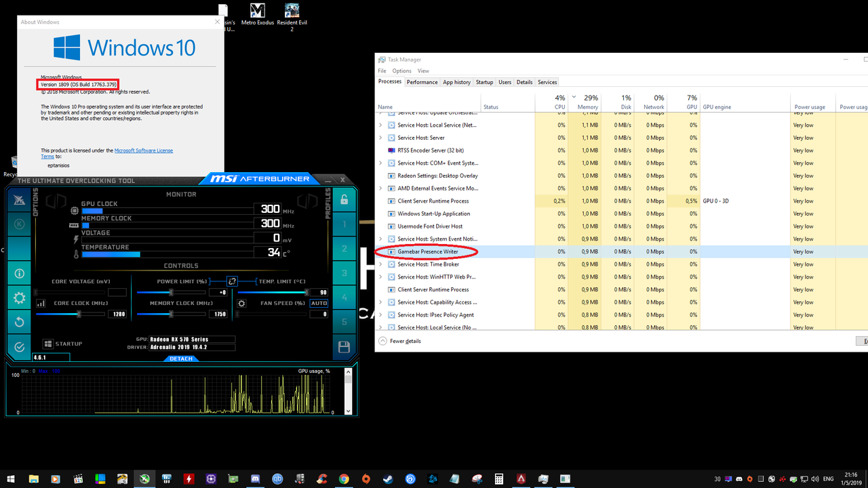This screenshot has width=868, height=488.
Task: Open the core clock curve editor icon
Action: click(41, 304)
